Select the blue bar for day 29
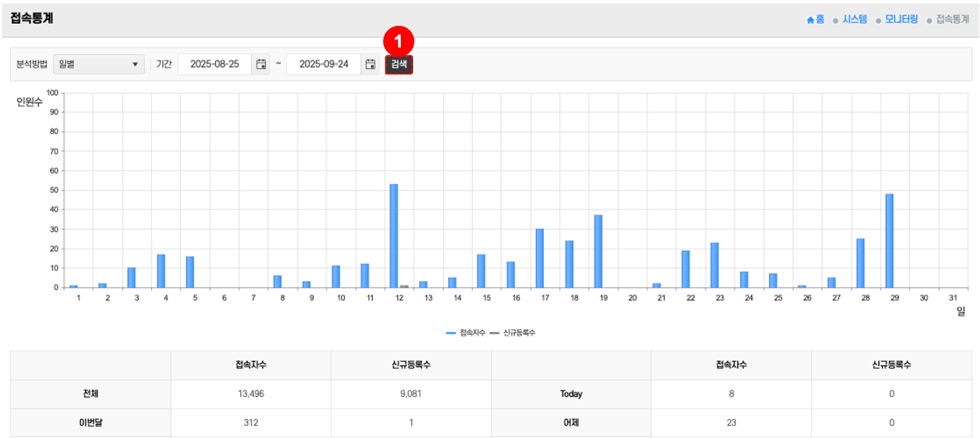The height and width of the screenshot is (438, 980). pyautogui.click(x=889, y=241)
